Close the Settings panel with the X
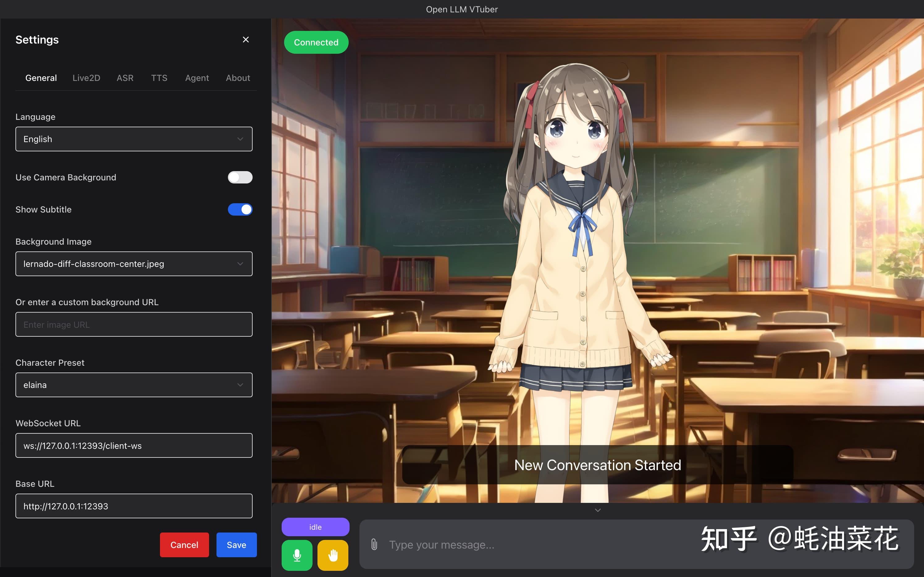This screenshot has width=924, height=577. point(246,39)
